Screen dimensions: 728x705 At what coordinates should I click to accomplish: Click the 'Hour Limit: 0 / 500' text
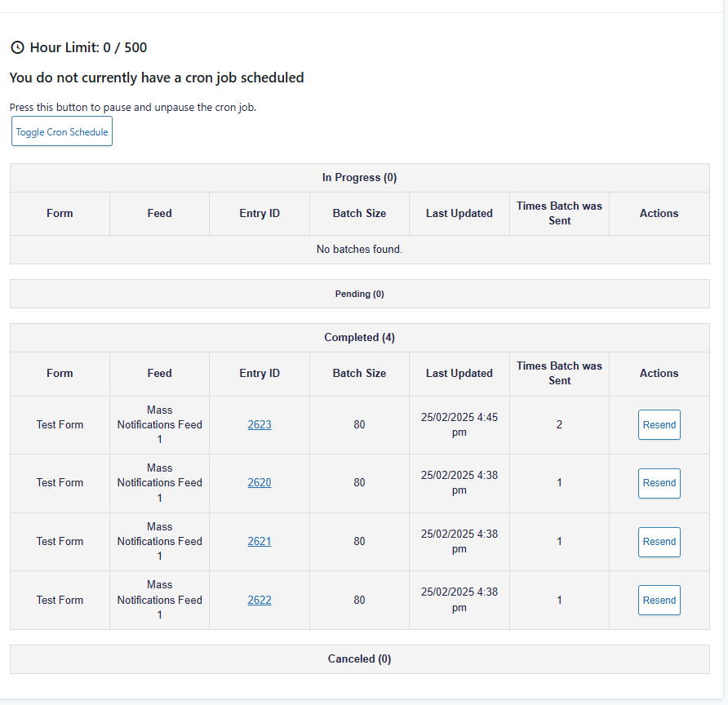pos(88,48)
